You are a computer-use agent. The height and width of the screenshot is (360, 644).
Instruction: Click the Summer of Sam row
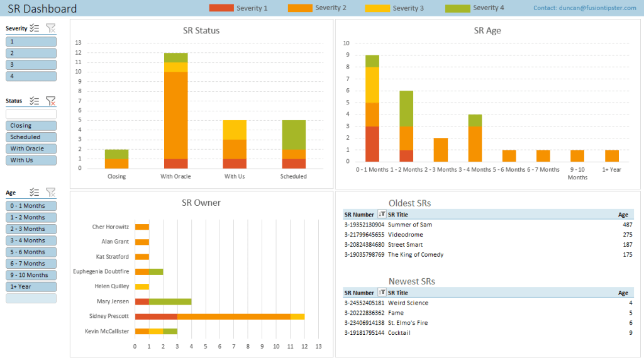pos(409,225)
